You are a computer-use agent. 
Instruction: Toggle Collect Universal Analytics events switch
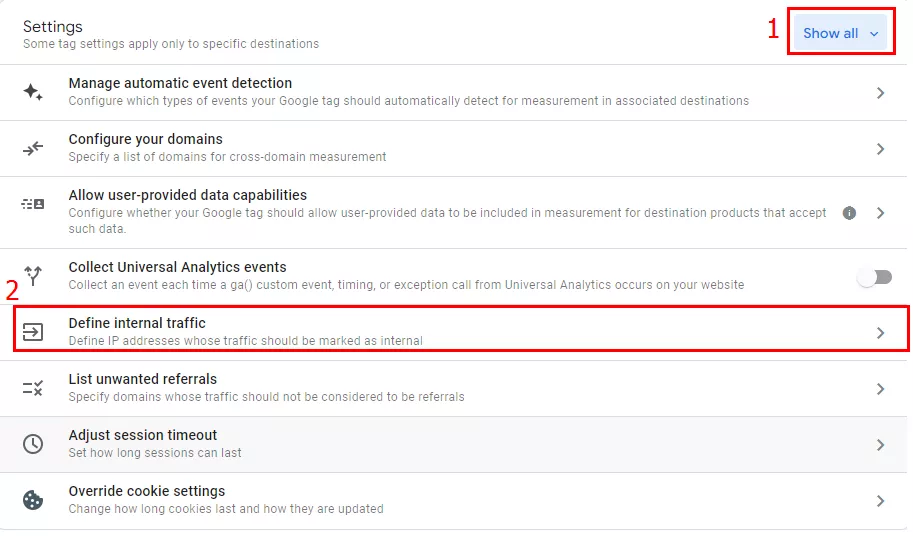click(875, 277)
